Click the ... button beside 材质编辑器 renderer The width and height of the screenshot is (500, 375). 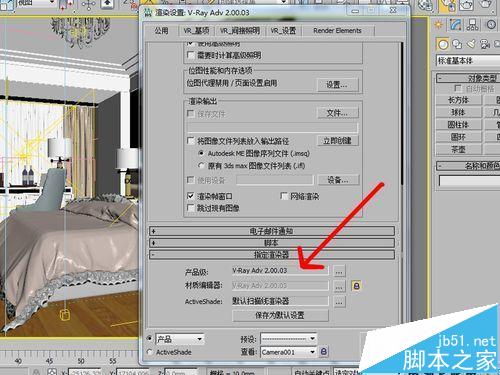(339, 286)
